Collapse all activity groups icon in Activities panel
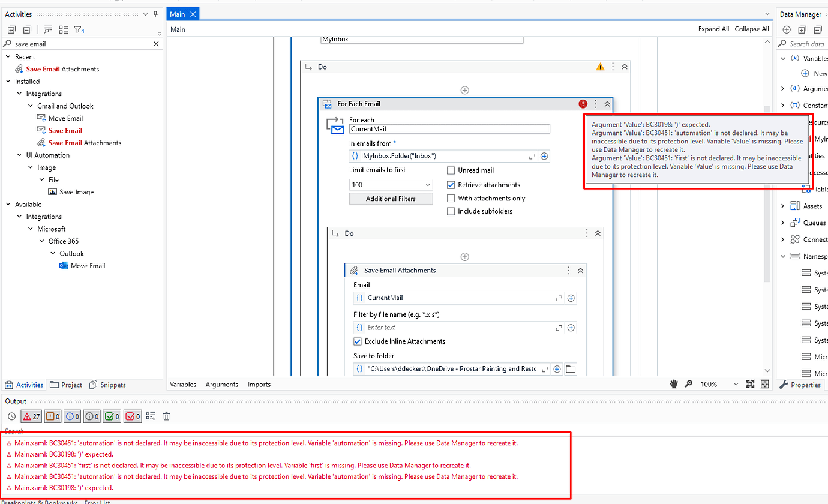This screenshot has width=828, height=504. pos(26,29)
